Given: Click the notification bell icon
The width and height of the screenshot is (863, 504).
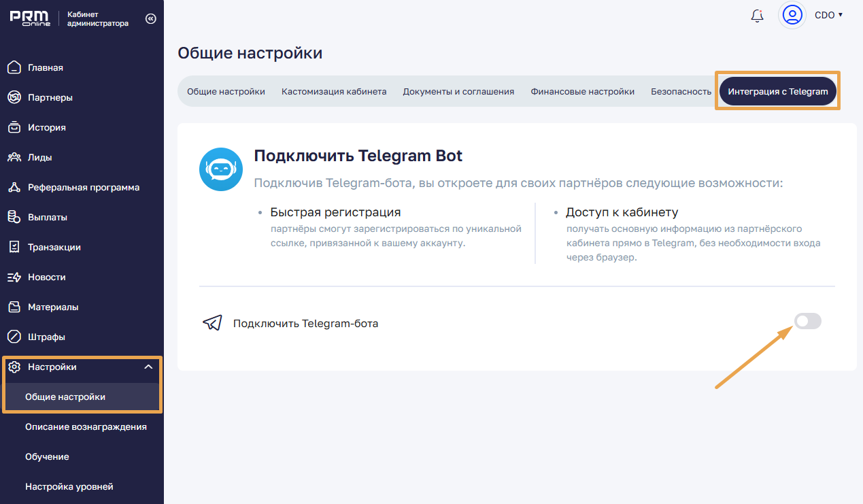Looking at the screenshot, I should 757,16.
